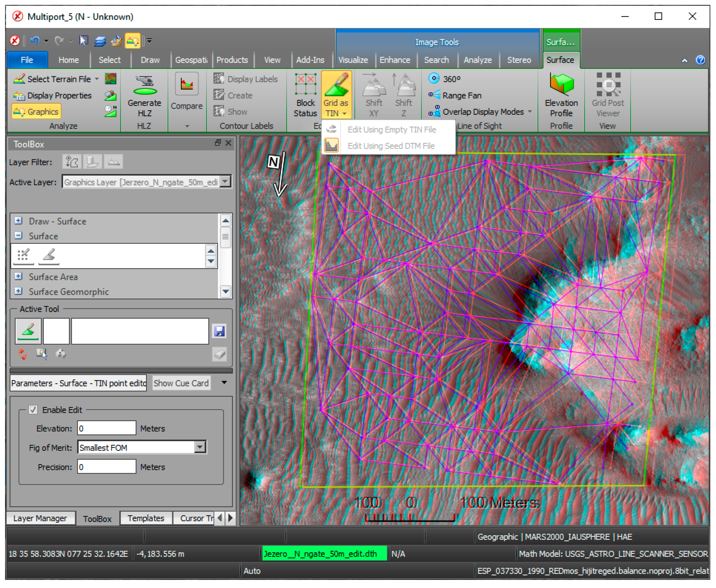Toggle the Enable Edit checkbox
This screenshot has height=588, width=716.
point(33,410)
